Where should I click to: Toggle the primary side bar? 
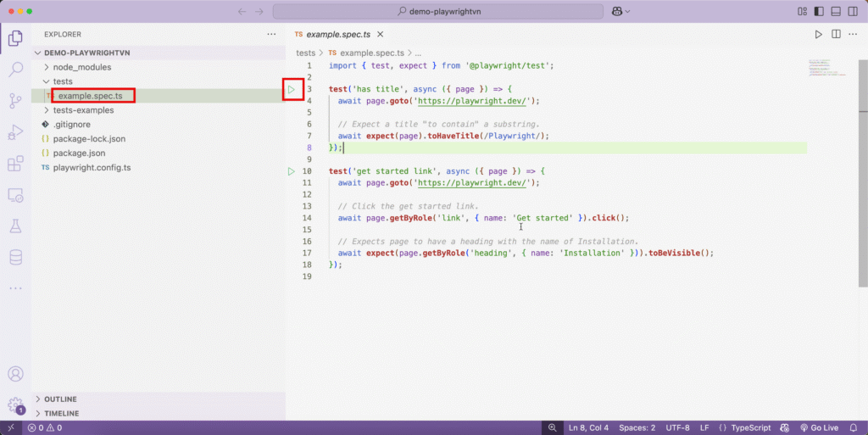point(820,12)
